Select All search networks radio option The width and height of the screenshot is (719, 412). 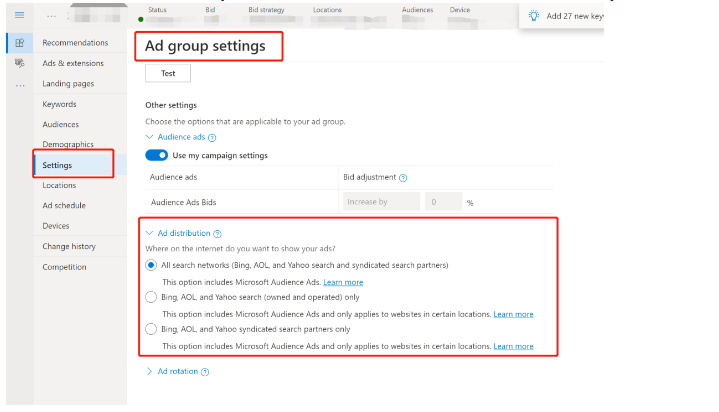pos(151,265)
